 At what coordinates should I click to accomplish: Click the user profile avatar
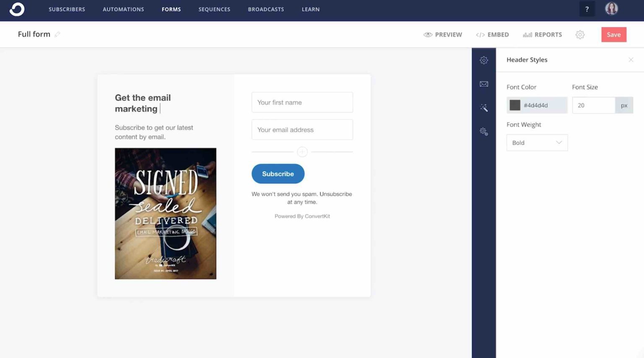pos(611,9)
